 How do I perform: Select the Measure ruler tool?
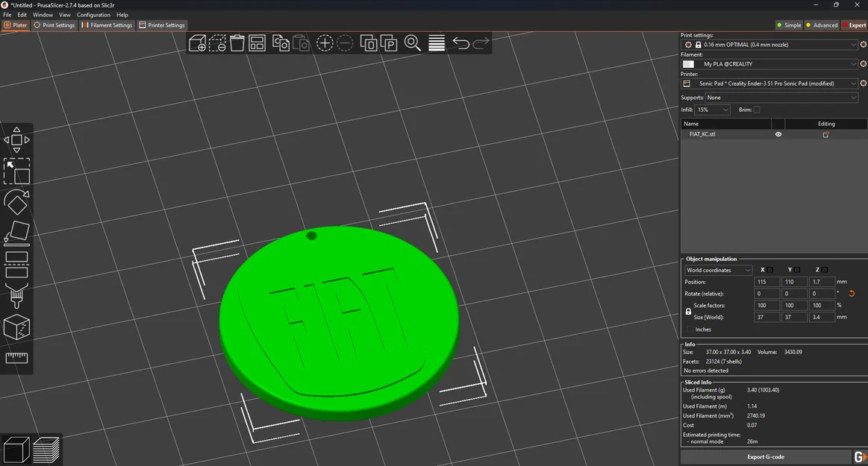(16, 358)
